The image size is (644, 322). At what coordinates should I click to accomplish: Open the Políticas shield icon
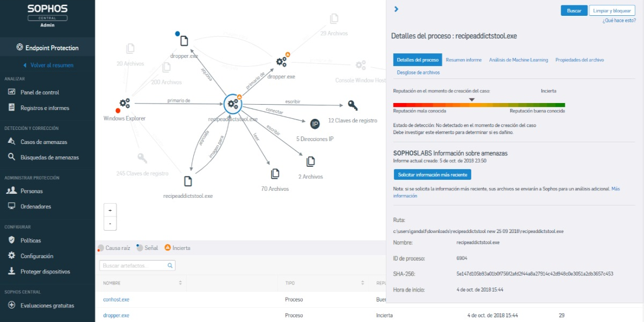12,240
